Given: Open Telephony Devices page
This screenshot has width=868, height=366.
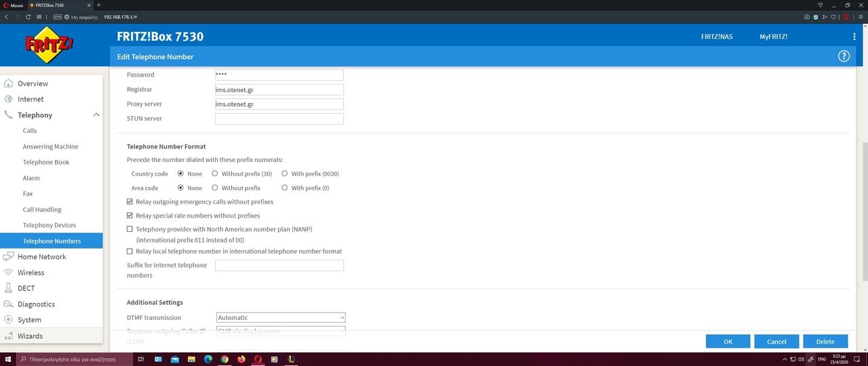Looking at the screenshot, I should point(50,225).
